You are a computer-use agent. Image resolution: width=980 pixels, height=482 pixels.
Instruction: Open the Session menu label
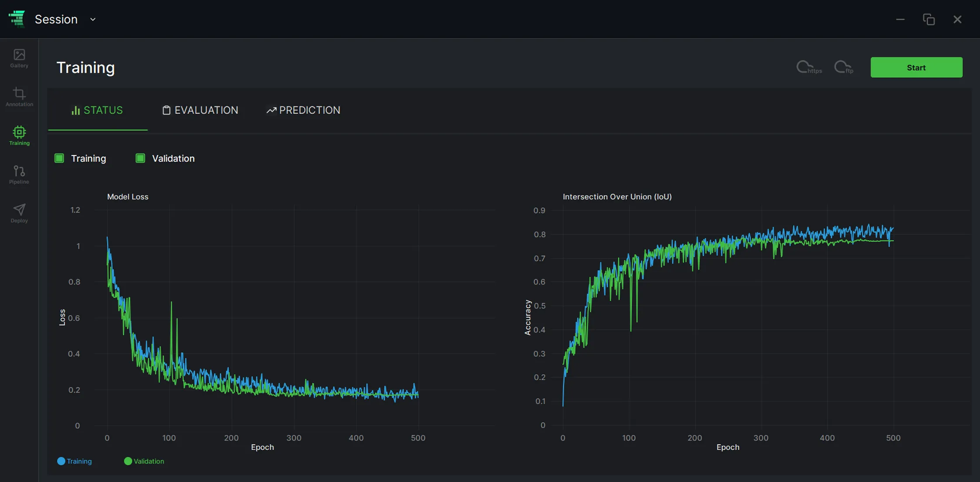[x=56, y=19]
